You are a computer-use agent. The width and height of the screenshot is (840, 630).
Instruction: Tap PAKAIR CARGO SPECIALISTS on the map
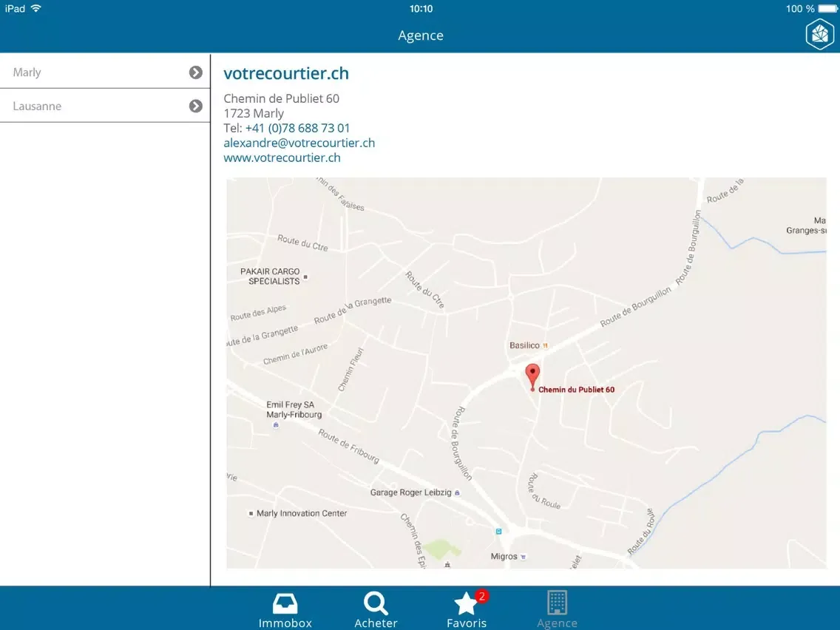[273, 277]
